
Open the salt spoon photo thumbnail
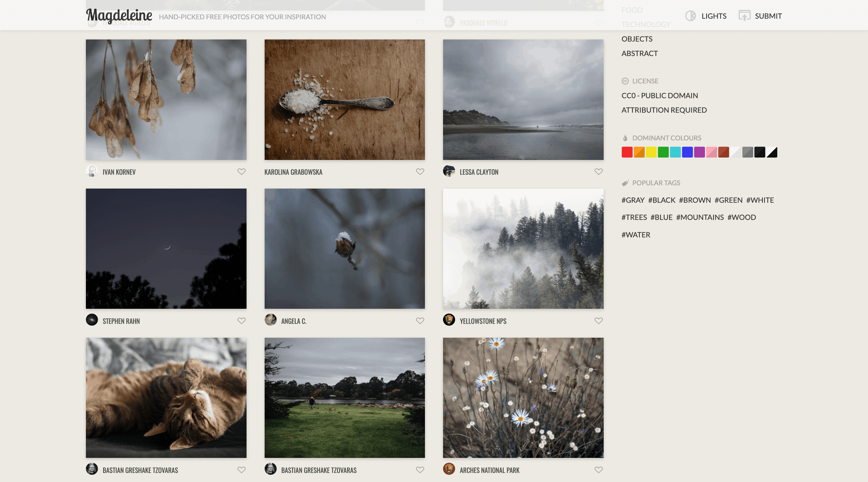tap(345, 100)
